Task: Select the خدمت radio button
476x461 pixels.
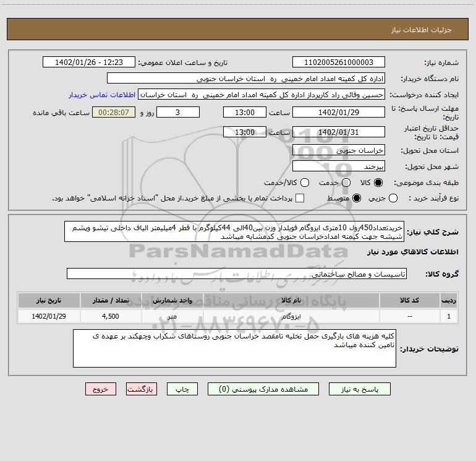Action: (x=346, y=183)
